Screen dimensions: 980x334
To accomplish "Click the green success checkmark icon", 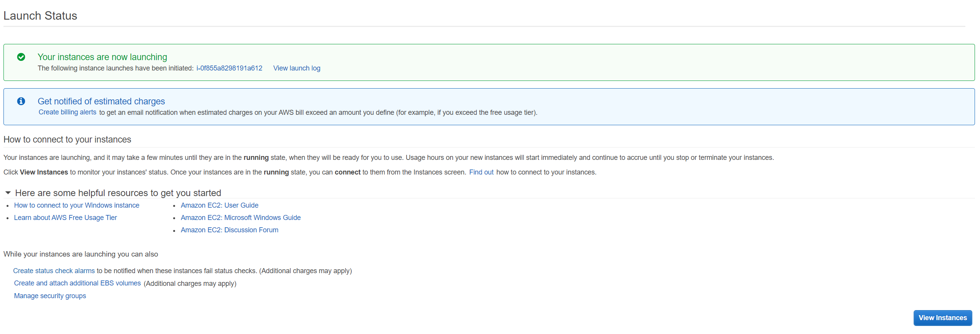I will [21, 57].
